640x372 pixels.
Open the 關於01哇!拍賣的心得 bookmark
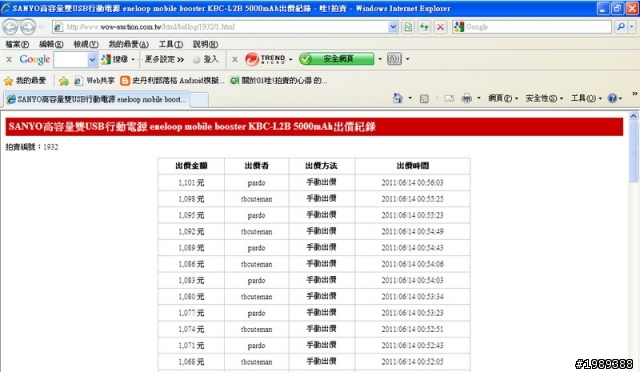pos(278,81)
